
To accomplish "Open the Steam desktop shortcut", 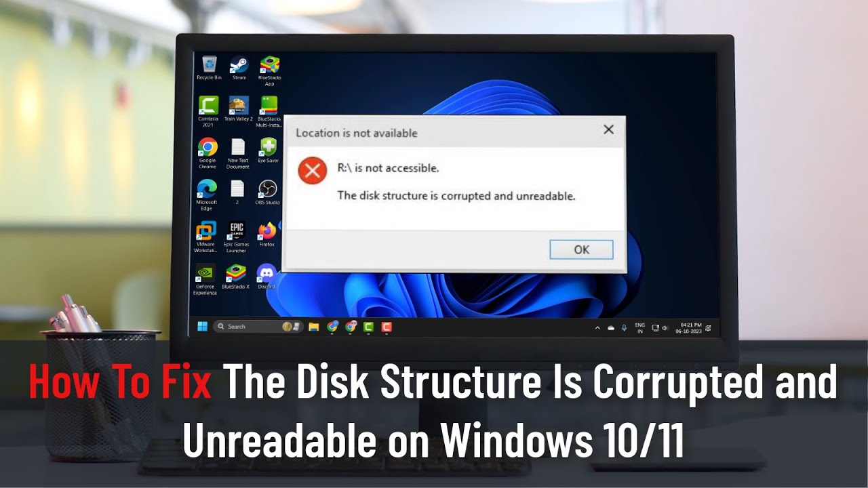I will click(239, 68).
